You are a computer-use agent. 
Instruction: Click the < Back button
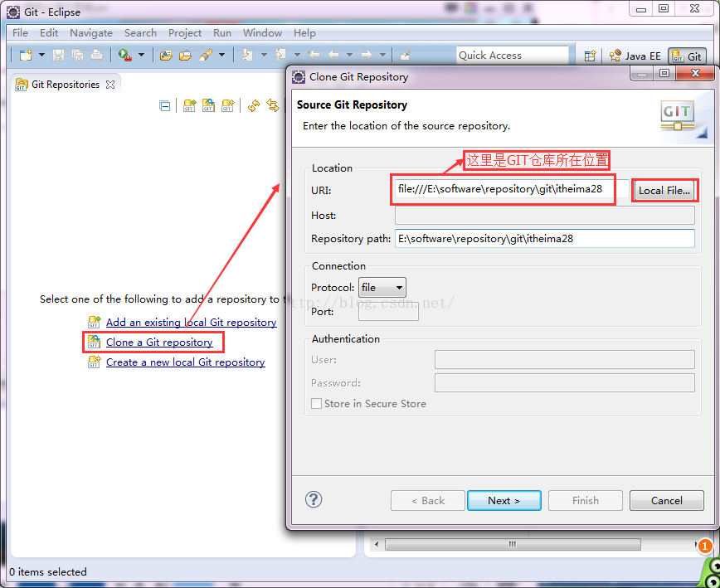tap(428, 500)
